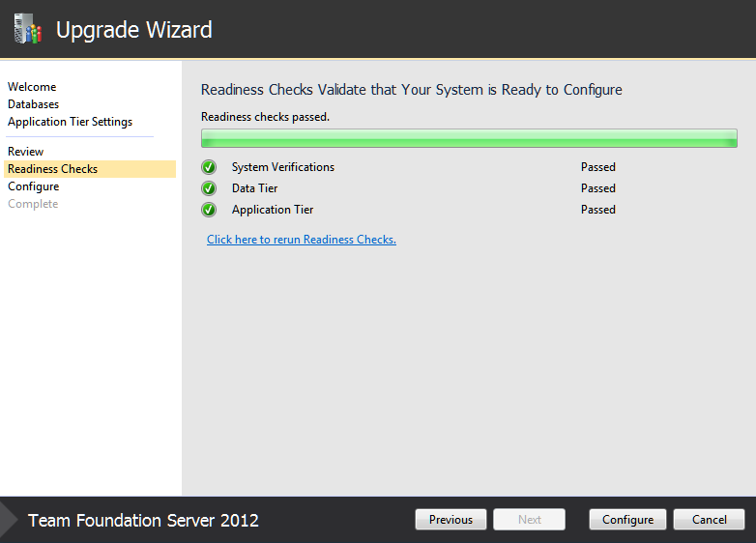Click the Passed status for System Verifications
Screen dimensions: 756x543
click(x=597, y=167)
